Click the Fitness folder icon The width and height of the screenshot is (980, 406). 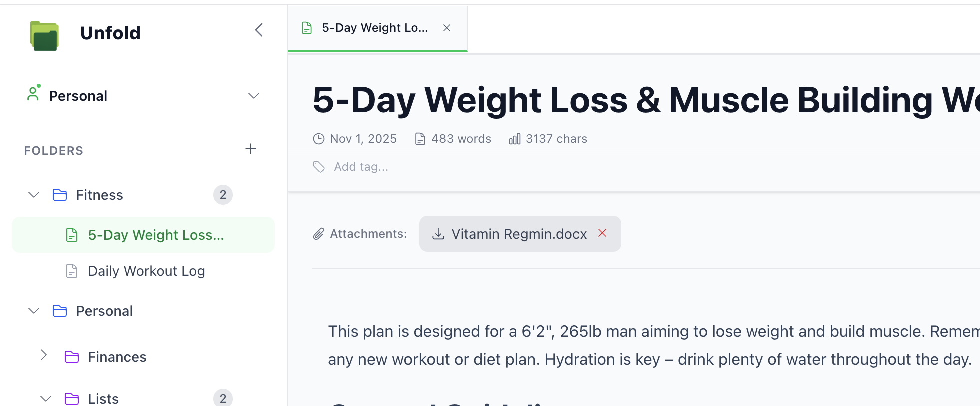(60, 195)
